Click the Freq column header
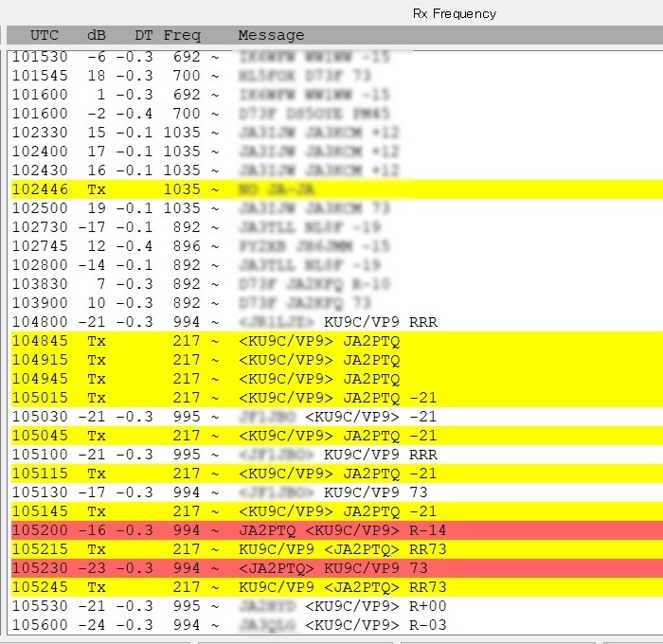The image size is (663, 644). [182, 35]
